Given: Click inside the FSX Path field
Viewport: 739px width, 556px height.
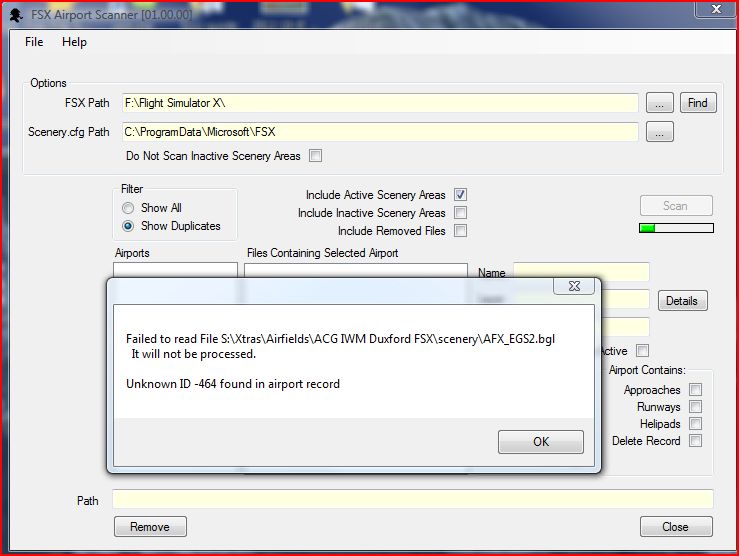Looking at the screenshot, I should pos(380,103).
